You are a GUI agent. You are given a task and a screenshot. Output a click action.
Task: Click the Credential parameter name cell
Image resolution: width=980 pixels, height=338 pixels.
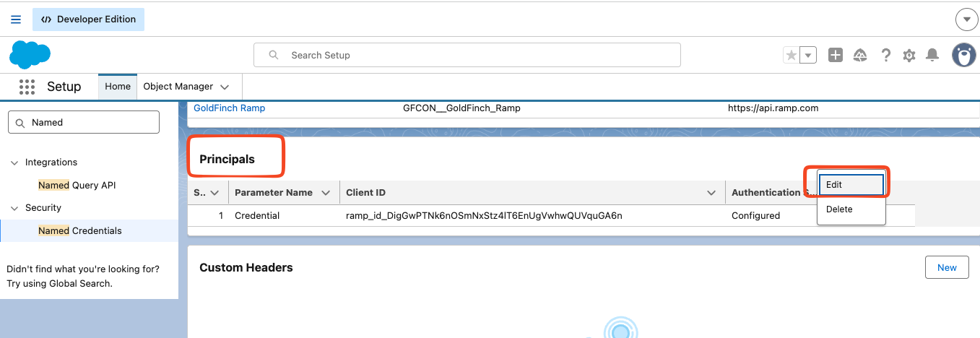point(257,215)
